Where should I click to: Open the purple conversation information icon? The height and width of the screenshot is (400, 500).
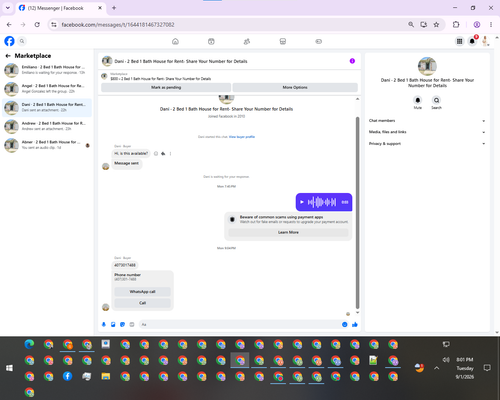[352, 61]
